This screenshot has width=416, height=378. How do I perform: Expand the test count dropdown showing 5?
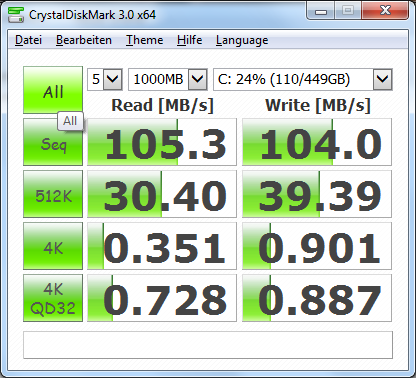coord(112,79)
